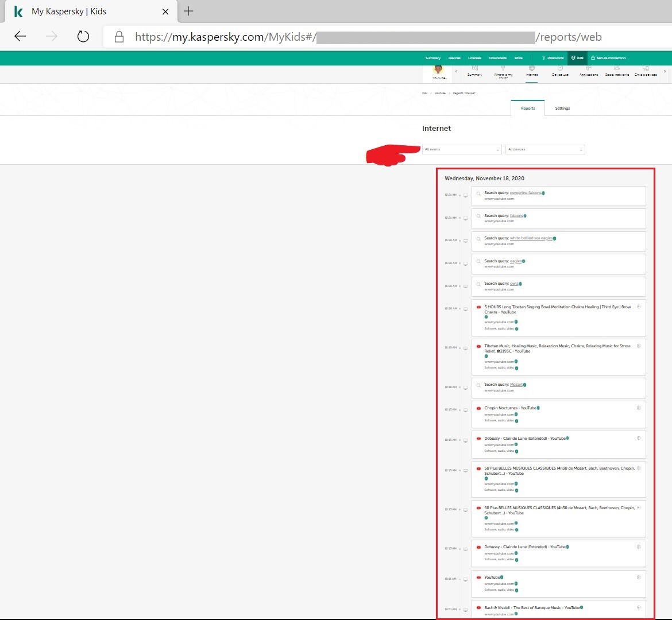The height and width of the screenshot is (620, 672).
Task: Open 'Chopin Nocturnes - YouTube' entry title
Action: pos(510,408)
